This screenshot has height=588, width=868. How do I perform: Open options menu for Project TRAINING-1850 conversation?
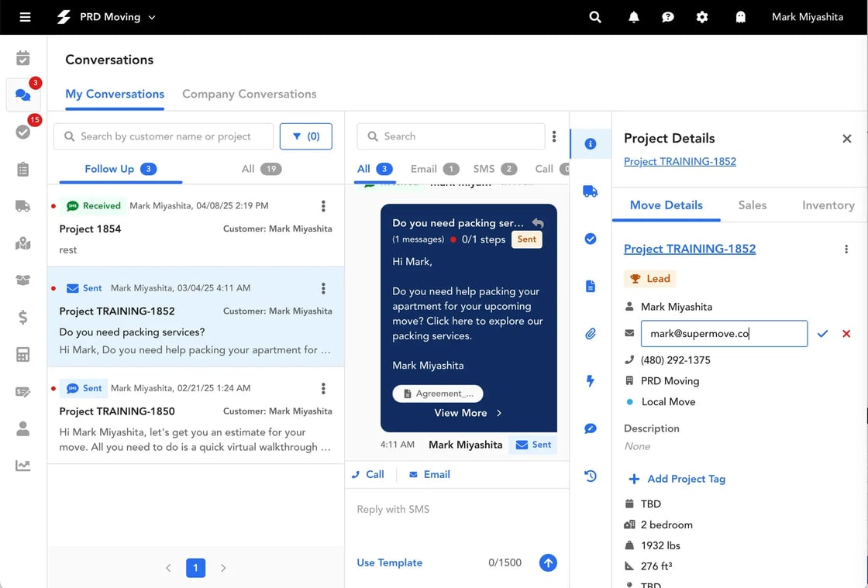(323, 389)
